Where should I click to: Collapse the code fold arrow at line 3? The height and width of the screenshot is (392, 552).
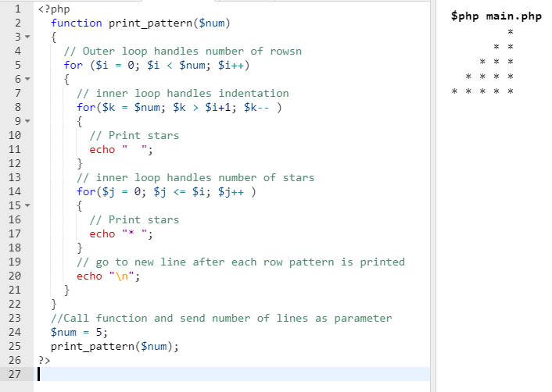pos(27,37)
